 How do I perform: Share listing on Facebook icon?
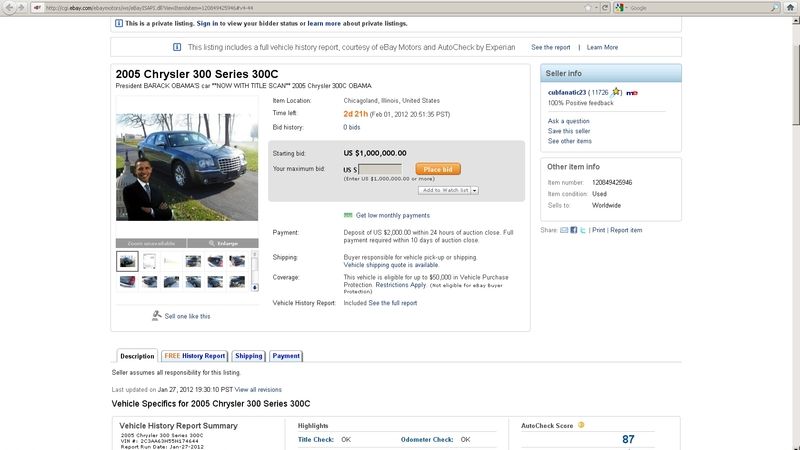573,230
